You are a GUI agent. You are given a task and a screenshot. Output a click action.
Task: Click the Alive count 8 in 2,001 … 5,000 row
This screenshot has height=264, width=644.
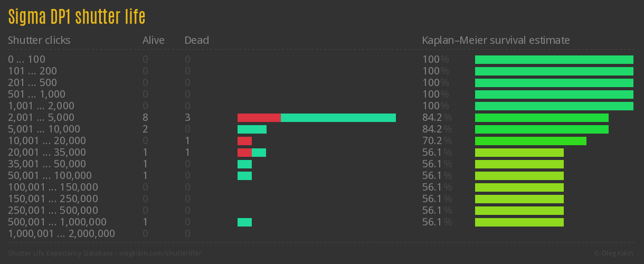[x=145, y=118]
